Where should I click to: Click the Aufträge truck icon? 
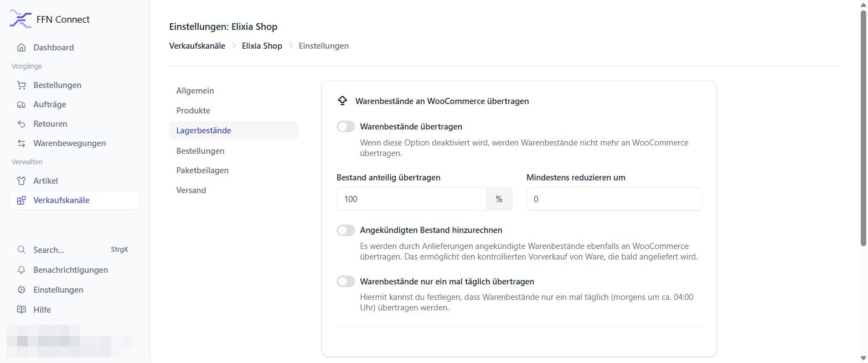coord(22,105)
